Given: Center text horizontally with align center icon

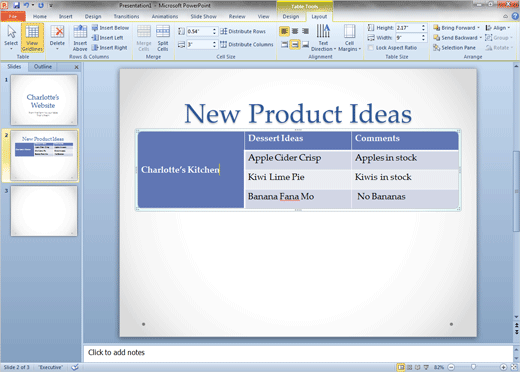Looking at the screenshot, I should pos(295,31).
